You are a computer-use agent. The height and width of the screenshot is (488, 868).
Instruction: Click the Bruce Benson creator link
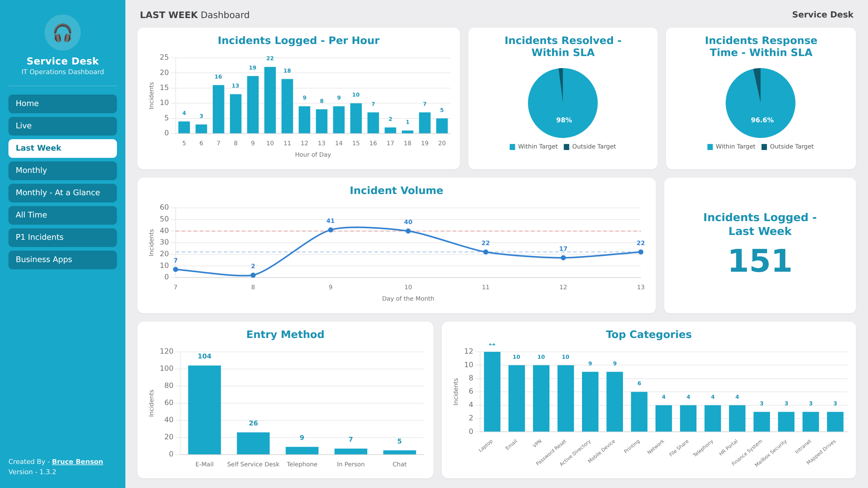[x=77, y=461]
